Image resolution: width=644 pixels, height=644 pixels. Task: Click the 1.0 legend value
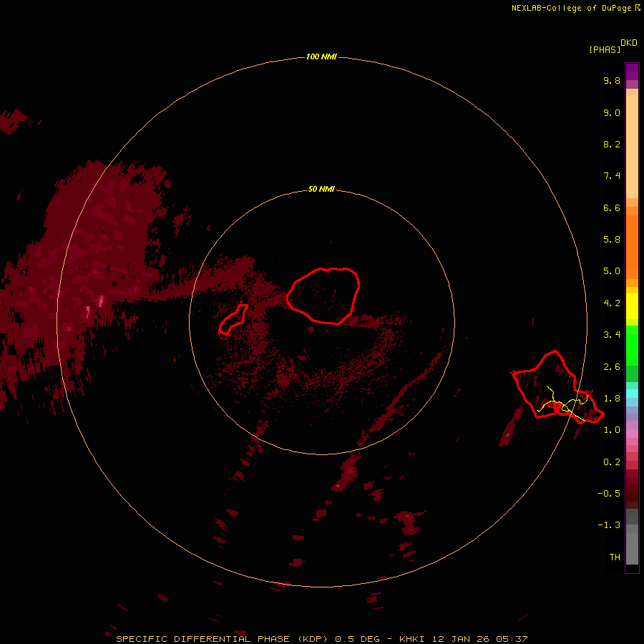tap(612, 430)
